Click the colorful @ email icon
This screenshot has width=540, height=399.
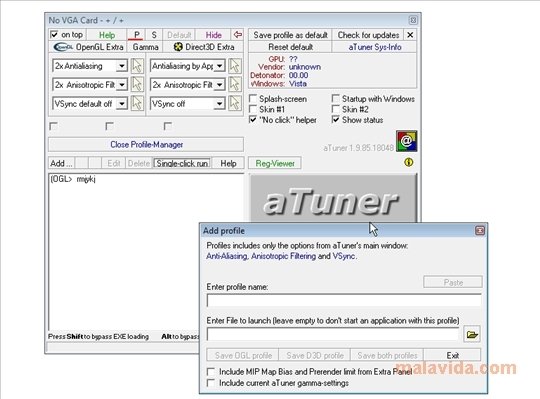pos(406,141)
